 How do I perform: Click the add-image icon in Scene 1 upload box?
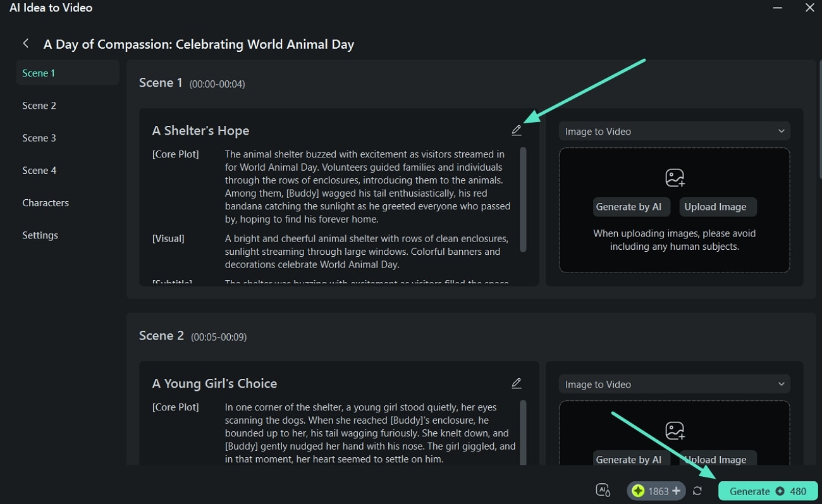pyautogui.click(x=675, y=178)
